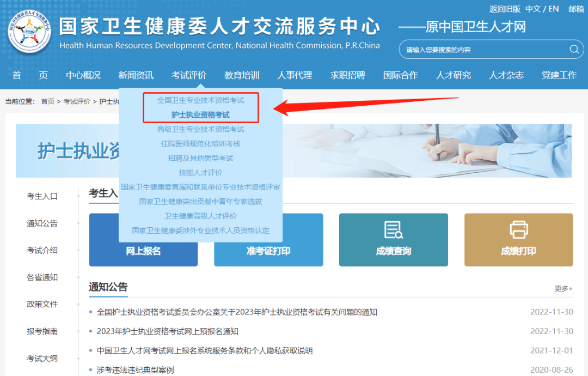Image resolution: width=588 pixels, height=376 pixels.
Task: Choose 住院医师规范化培训考核 dropdown entry
Action: tap(200, 144)
